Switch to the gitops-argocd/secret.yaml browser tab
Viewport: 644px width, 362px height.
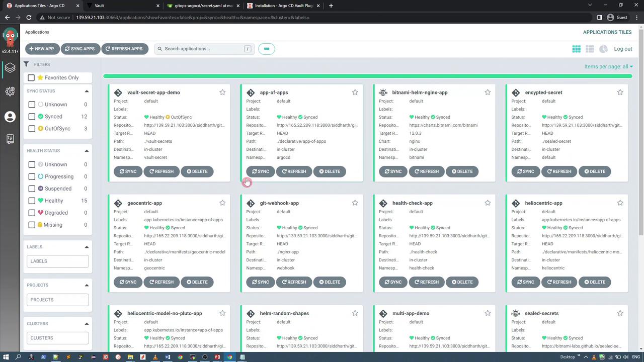[x=203, y=6]
